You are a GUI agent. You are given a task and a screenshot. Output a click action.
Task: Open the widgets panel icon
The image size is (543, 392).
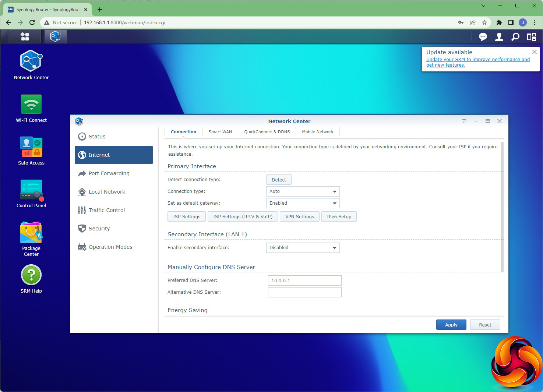point(531,37)
